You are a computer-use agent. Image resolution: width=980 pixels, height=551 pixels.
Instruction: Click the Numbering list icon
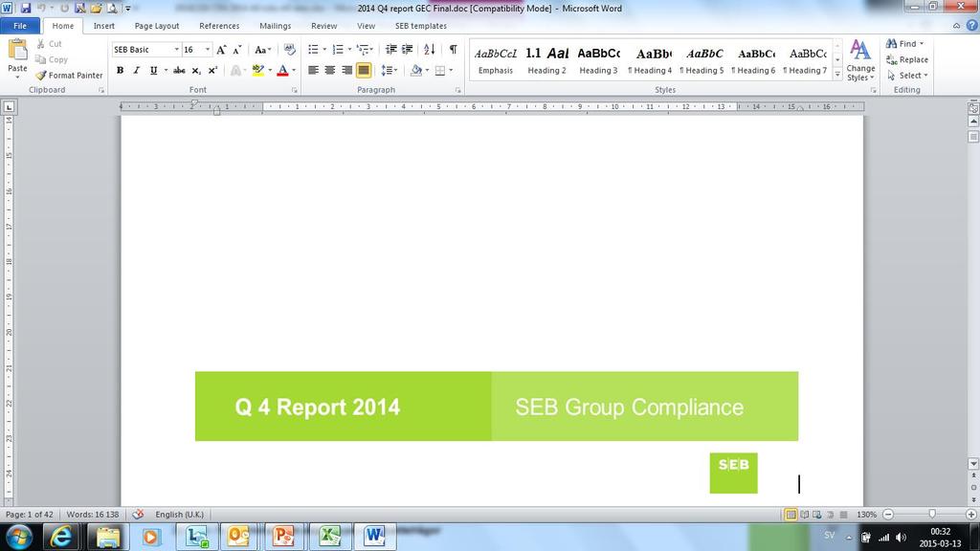338,50
